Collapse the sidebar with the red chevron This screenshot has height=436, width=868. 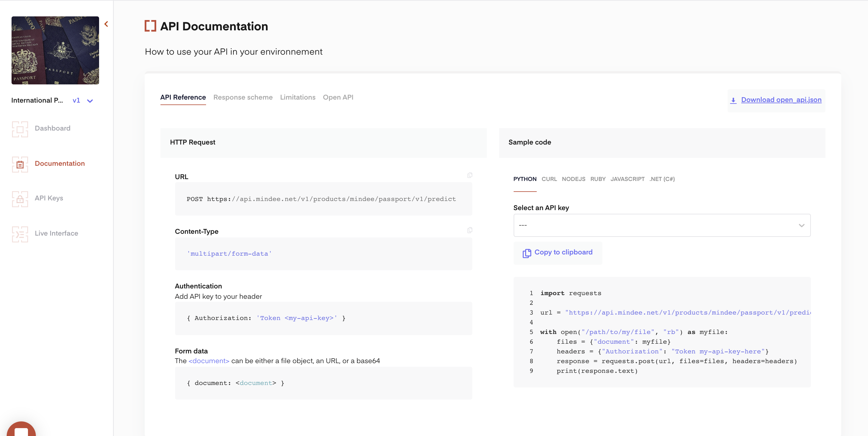(106, 24)
